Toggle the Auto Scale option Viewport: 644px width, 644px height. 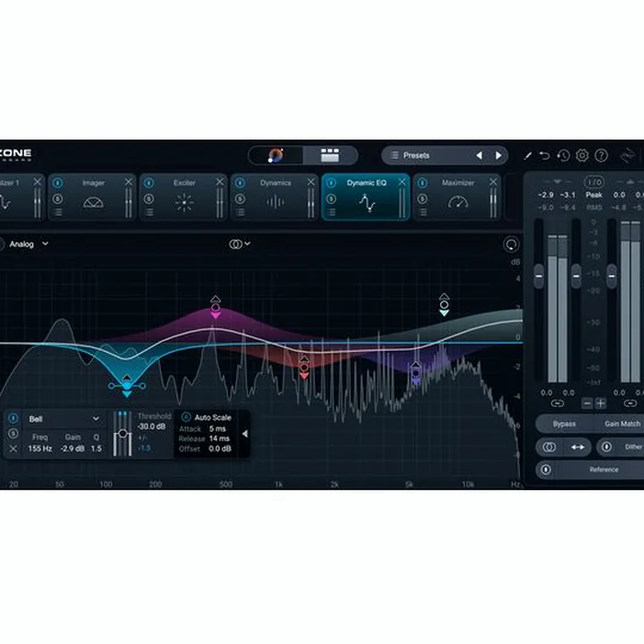pyautogui.click(x=186, y=418)
